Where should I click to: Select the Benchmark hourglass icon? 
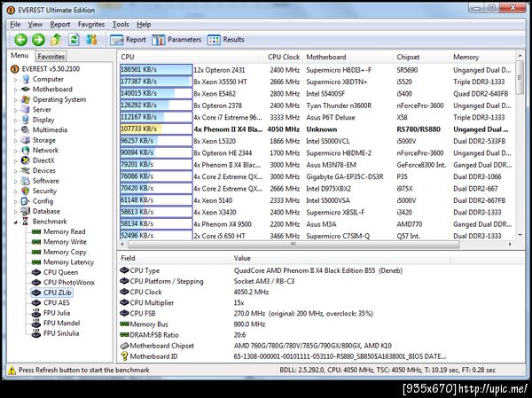26,222
